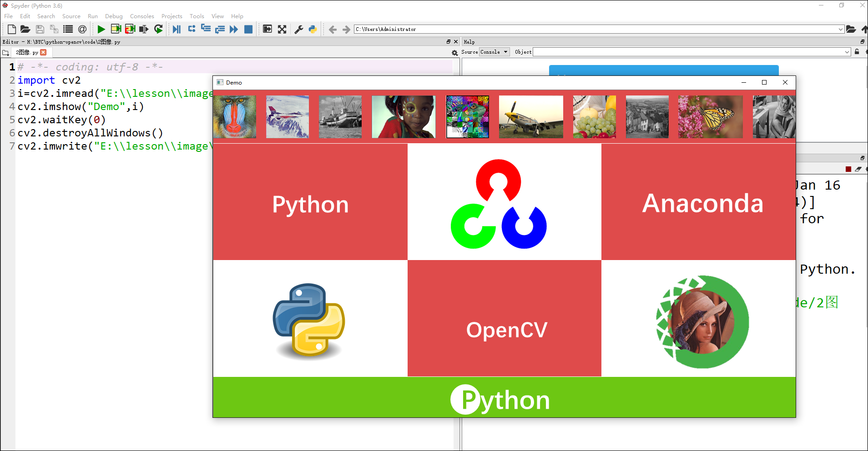Save the current file with floppy icon

point(40,29)
